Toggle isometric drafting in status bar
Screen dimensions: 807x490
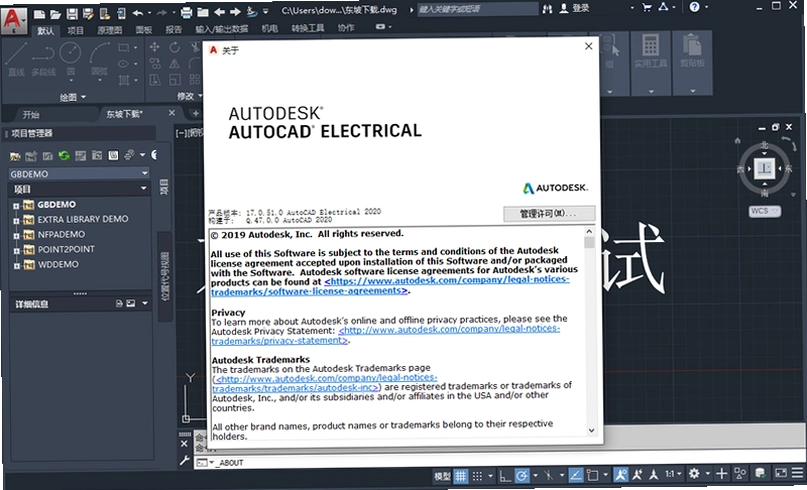coord(549,476)
